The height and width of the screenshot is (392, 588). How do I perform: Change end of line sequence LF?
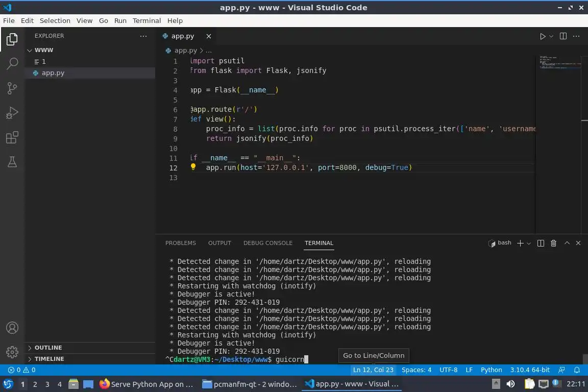[x=469, y=370]
